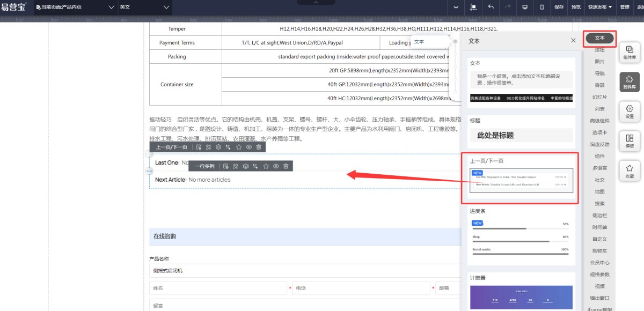Click design brush icon on 一行多列 toolbar
The height and width of the screenshot is (311, 644).
[236, 166]
